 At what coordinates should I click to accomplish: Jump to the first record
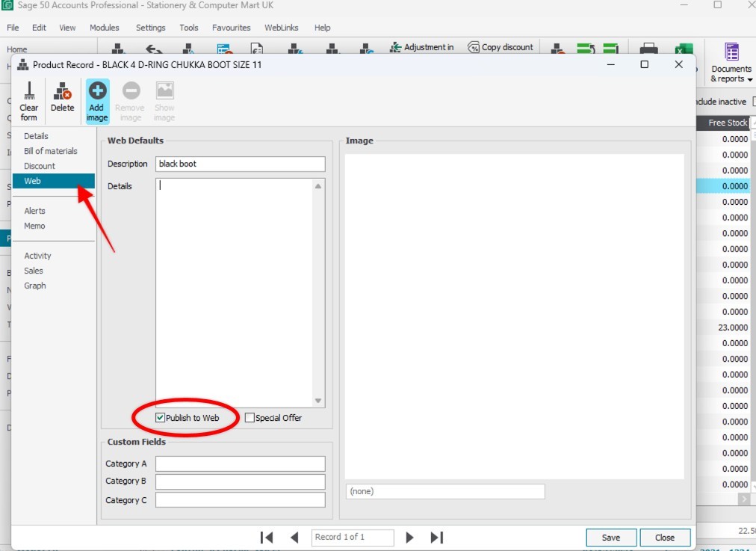[x=266, y=537]
